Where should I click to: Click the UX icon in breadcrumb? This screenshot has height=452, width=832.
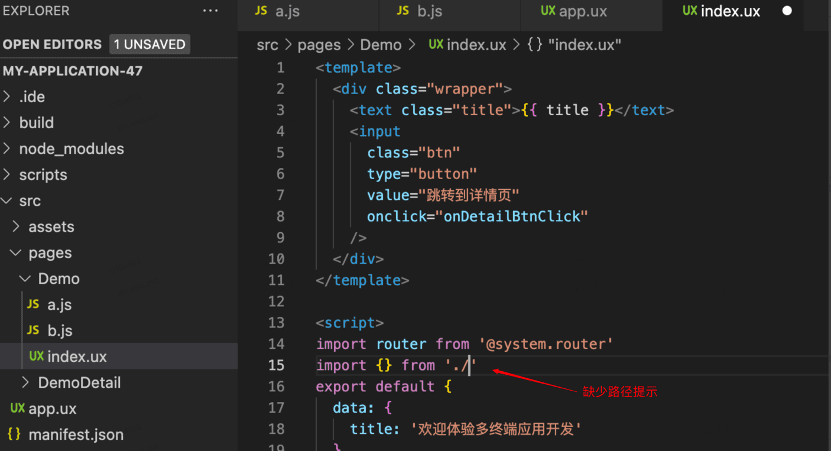[x=436, y=45]
